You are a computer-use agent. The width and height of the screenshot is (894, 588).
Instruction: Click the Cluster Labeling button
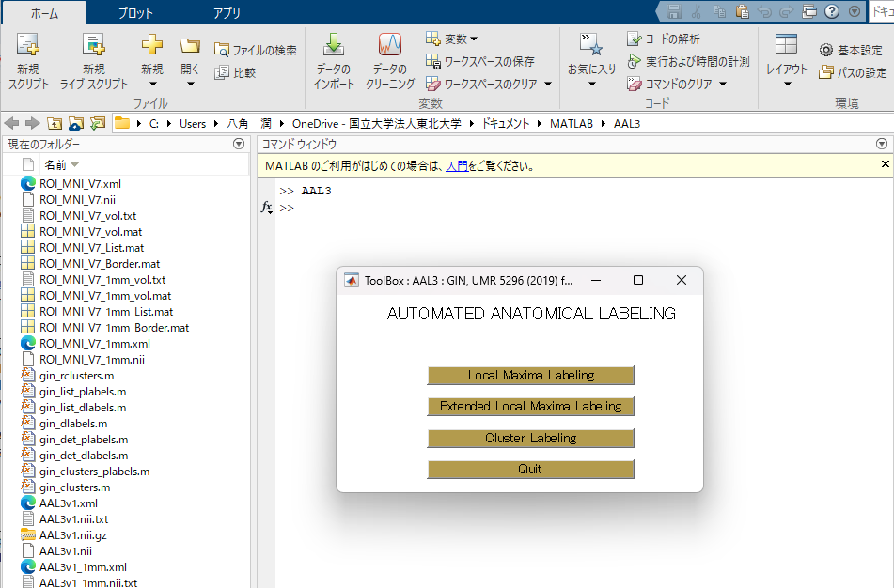click(x=530, y=438)
